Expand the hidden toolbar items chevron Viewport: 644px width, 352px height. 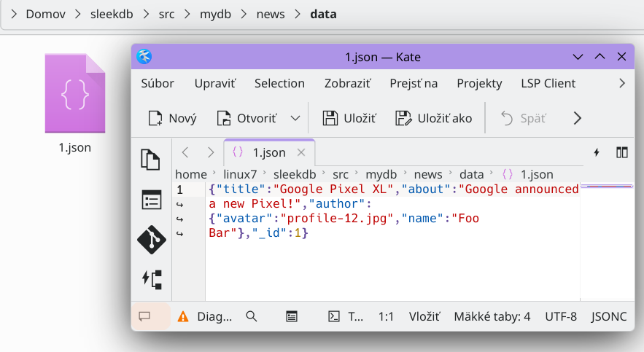578,118
